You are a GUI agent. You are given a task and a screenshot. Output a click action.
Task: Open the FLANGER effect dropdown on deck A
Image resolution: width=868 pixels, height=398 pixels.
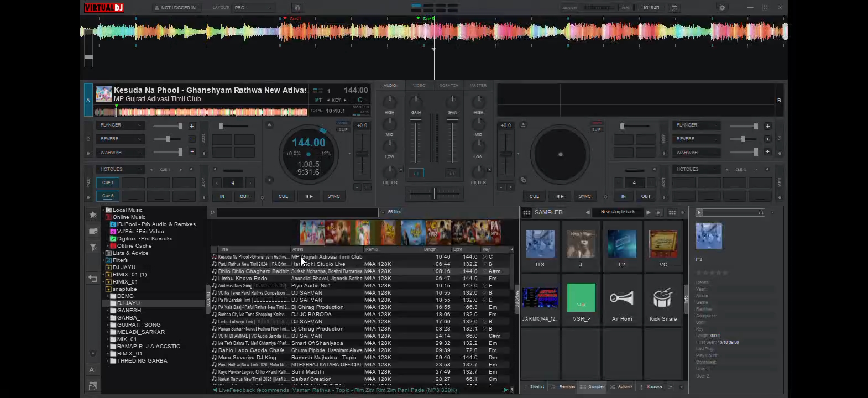click(121, 125)
